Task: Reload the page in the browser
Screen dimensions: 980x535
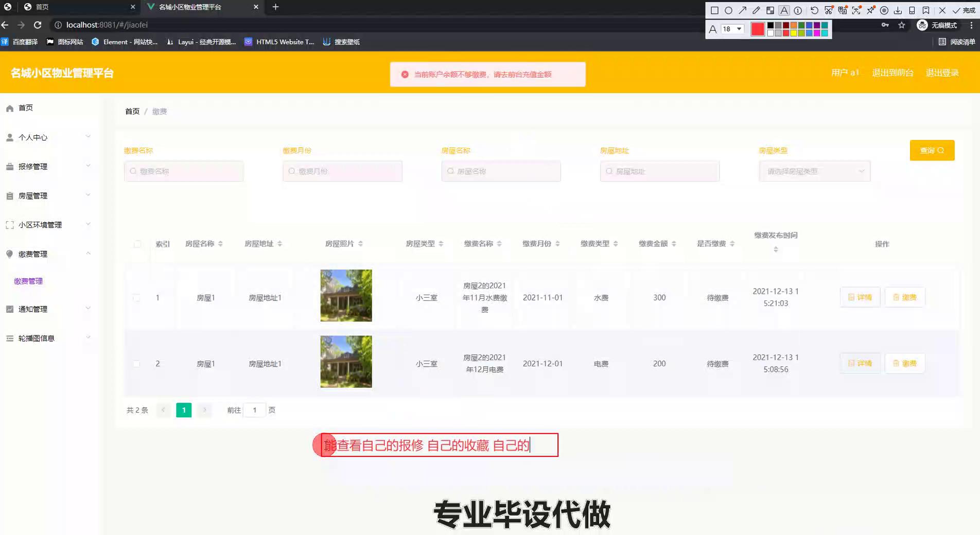Action: [38, 25]
